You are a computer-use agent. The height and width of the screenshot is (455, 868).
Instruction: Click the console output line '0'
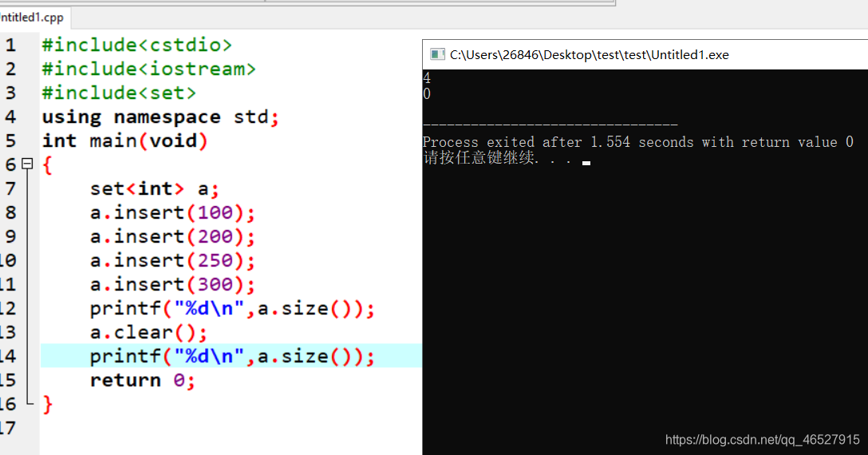click(427, 94)
